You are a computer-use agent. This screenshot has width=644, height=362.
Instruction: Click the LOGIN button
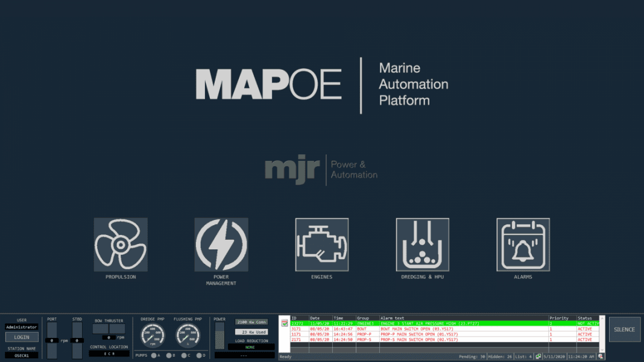coord(22,337)
